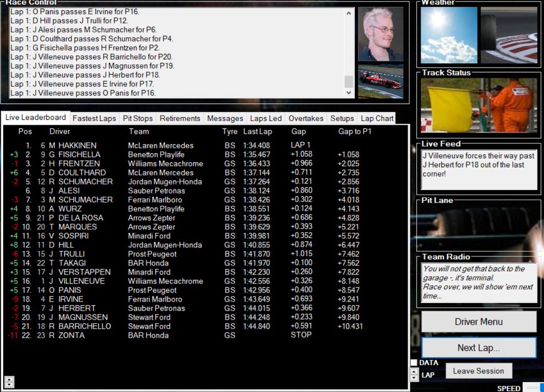The height and width of the screenshot is (392, 544).
Task: Open the Pit Stops tab
Action: (x=138, y=118)
